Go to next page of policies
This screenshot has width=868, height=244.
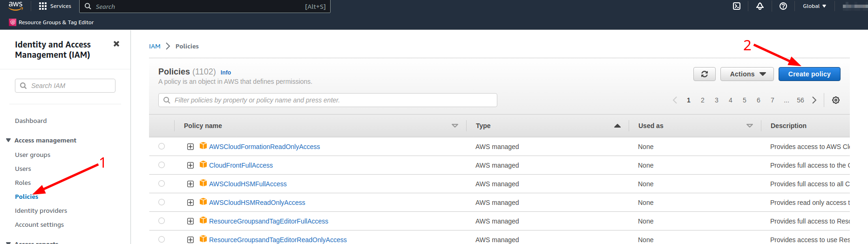[814, 100]
